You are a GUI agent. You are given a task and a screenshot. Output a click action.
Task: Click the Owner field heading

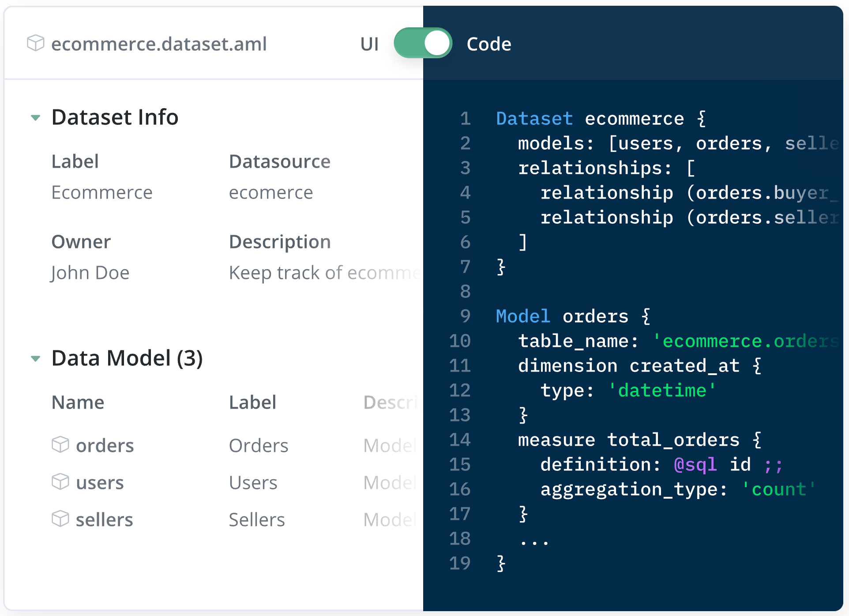tap(81, 242)
